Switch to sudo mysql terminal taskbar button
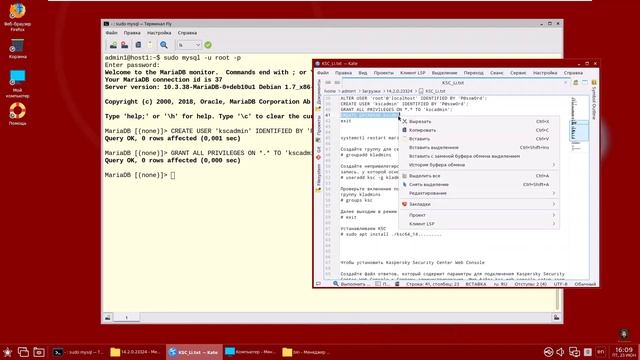Screen dimensions: 640x360 click(78, 352)
